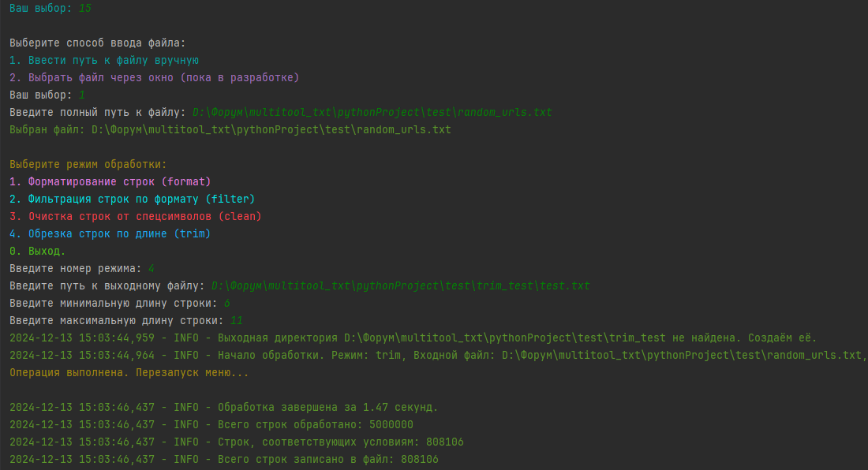Select "4. Обрезка строк по длине (trim)"
This screenshot has height=470, width=868.
(x=110, y=233)
